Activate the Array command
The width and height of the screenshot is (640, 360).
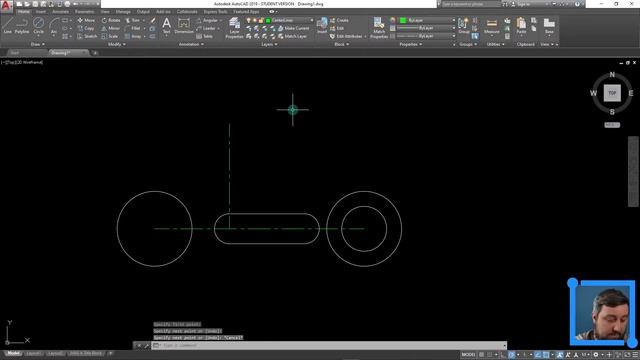point(133,36)
